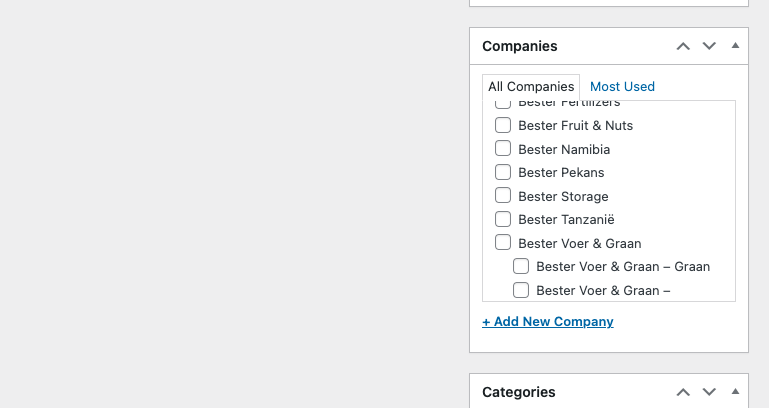
Task: Check the Bester Fruit & Nuts box
Action: pyautogui.click(x=503, y=126)
